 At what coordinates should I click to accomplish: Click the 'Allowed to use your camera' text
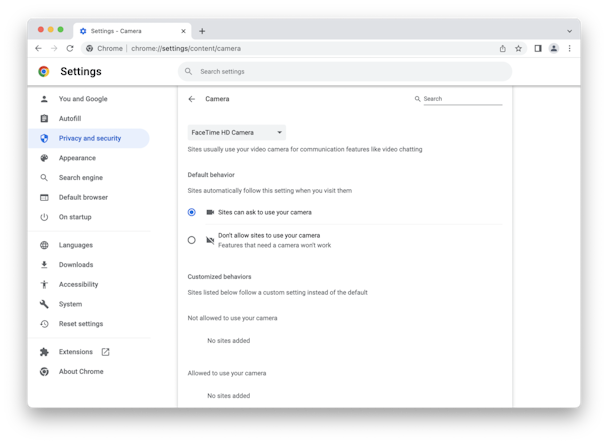227,373
